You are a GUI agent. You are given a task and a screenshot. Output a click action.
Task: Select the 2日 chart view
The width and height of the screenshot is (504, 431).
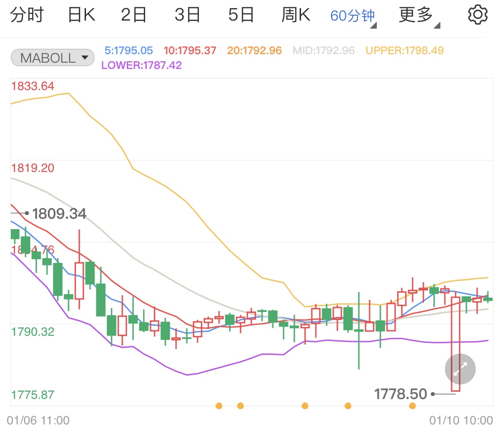[134, 13]
